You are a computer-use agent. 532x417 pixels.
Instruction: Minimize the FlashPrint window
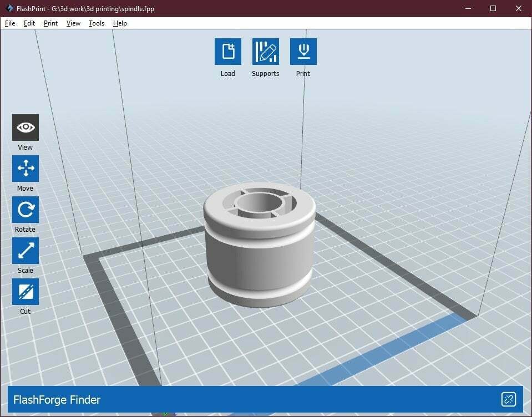468,8
